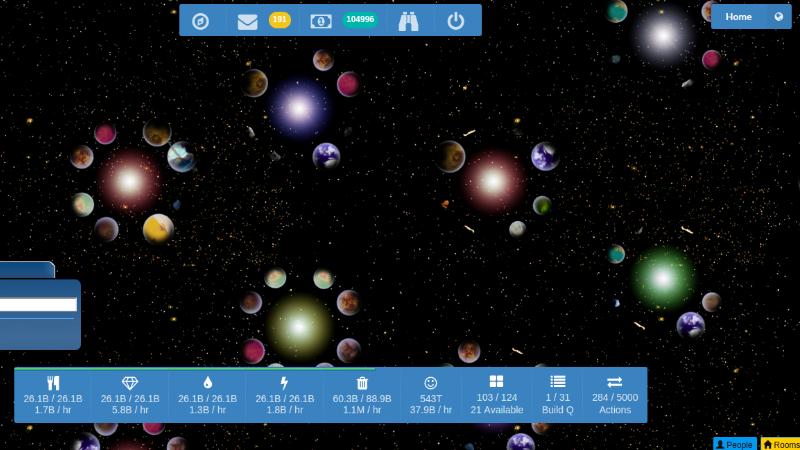Open the smiley happiness panel
800x450 pixels.
(431, 396)
